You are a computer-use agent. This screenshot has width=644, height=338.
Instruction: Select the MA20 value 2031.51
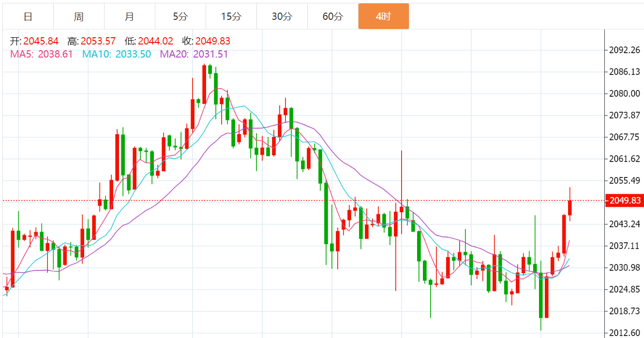pyautogui.click(x=210, y=54)
